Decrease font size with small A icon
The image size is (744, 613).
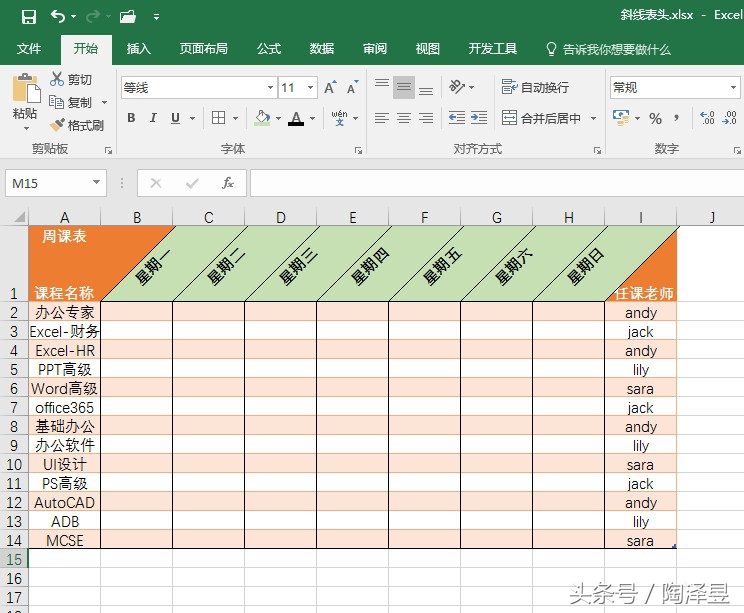pyautogui.click(x=353, y=87)
